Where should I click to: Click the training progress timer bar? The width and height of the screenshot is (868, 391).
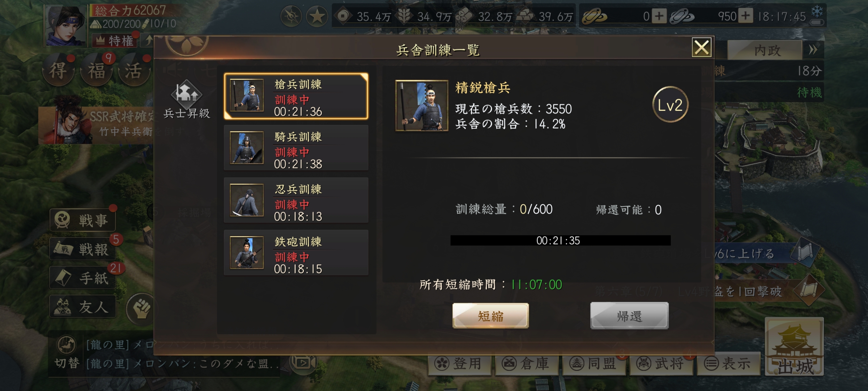click(x=560, y=240)
